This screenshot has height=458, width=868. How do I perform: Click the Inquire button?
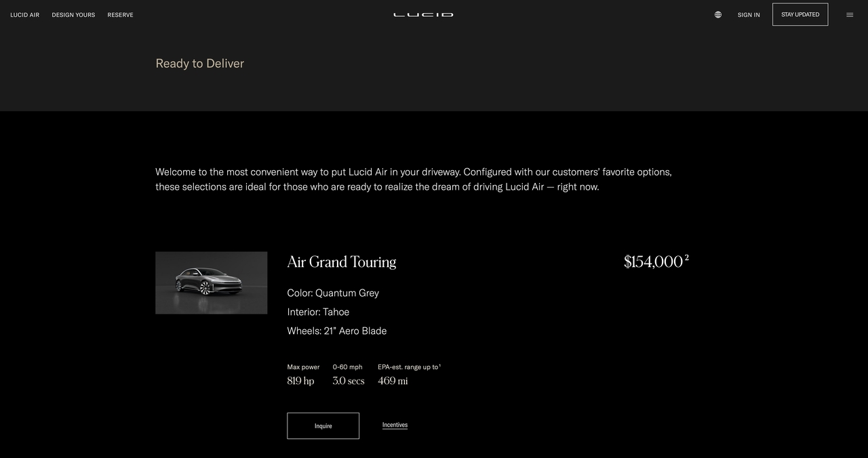[323, 425]
